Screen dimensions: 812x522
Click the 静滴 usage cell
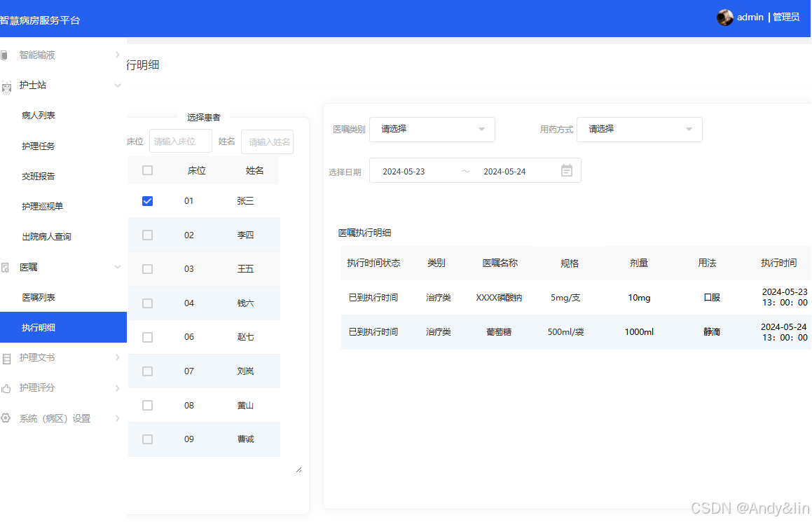(x=712, y=332)
